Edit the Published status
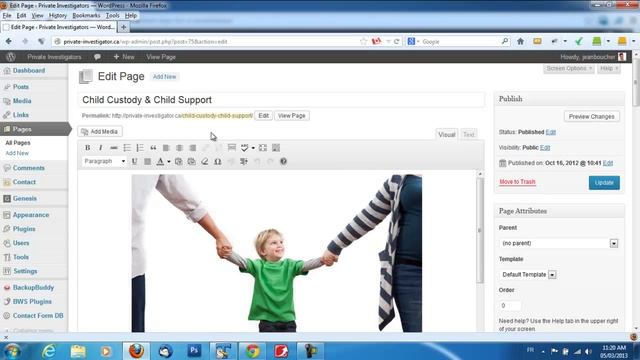 tap(551, 132)
